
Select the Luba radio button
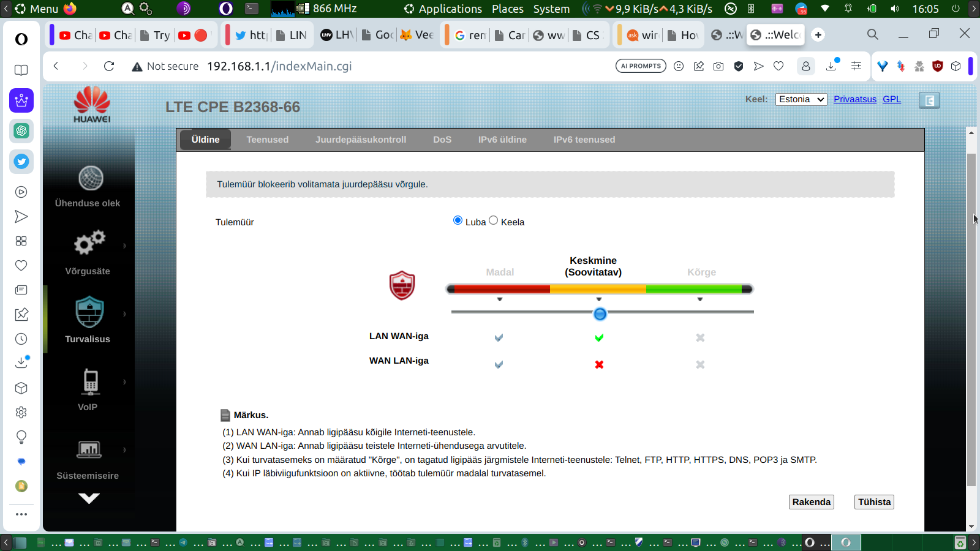458,220
